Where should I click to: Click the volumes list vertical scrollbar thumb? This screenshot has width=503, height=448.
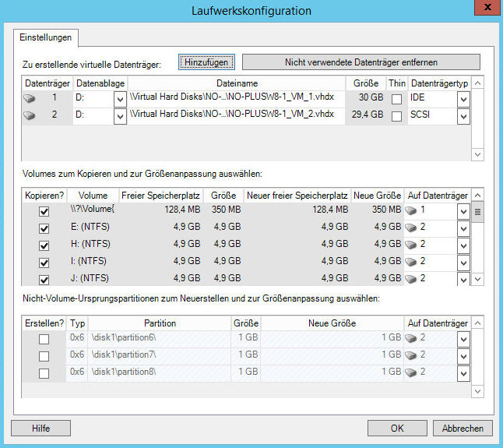pos(477,212)
